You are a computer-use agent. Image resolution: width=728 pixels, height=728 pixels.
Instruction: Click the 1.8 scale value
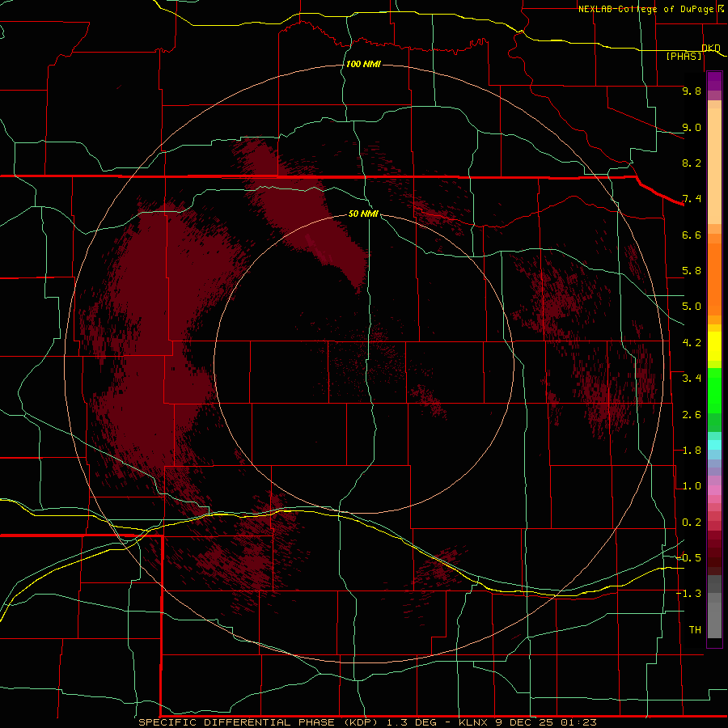click(692, 451)
